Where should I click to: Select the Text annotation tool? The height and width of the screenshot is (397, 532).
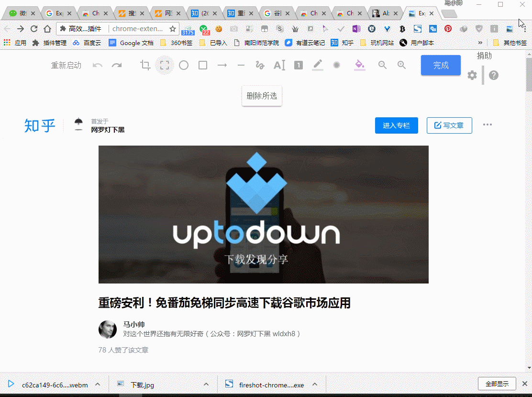pyautogui.click(x=279, y=65)
